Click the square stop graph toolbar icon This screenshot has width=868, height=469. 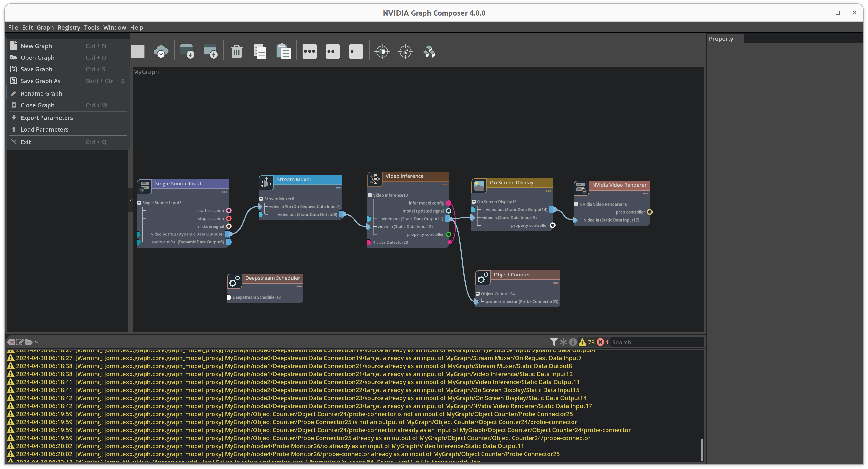coord(138,52)
